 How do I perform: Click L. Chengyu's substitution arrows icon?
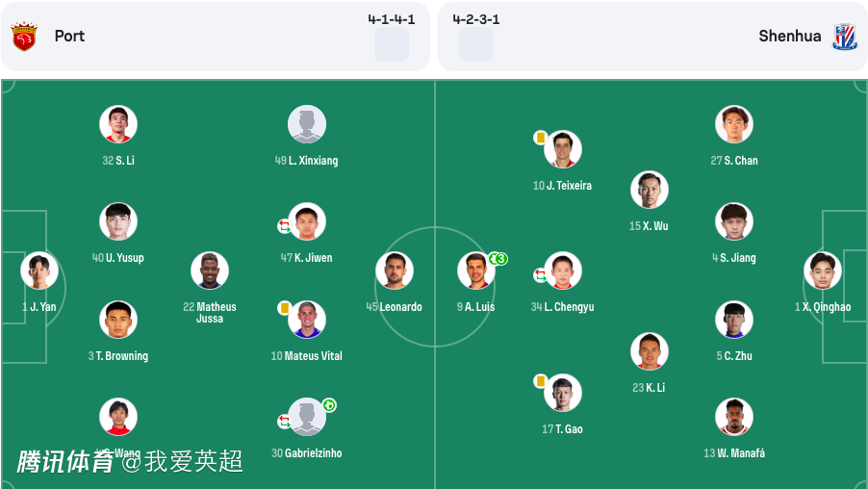click(541, 275)
